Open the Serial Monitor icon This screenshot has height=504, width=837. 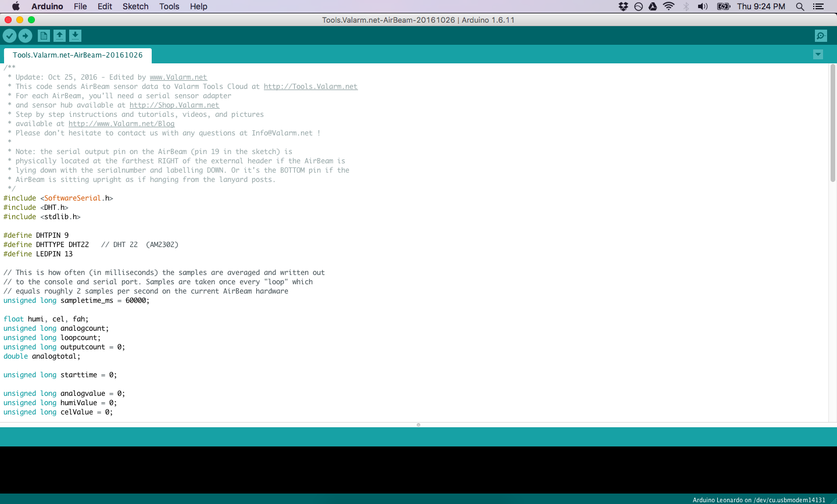(821, 36)
